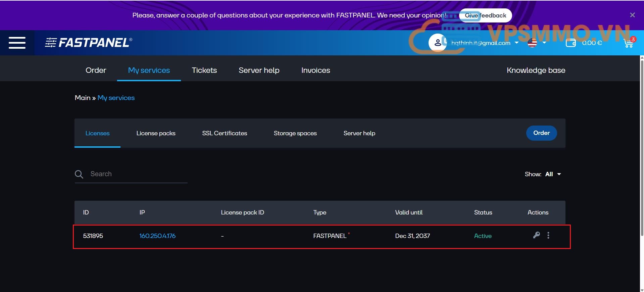Click the Give feedback button
Image resolution: width=644 pixels, height=292 pixels.
pos(485,15)
